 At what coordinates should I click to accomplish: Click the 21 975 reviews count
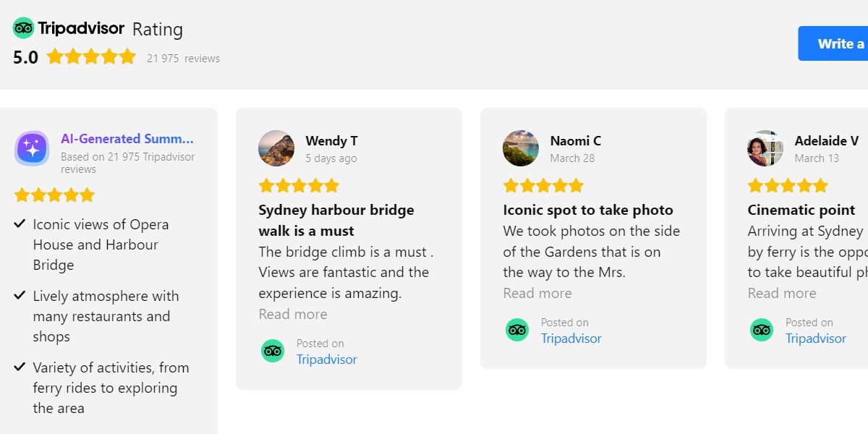pyautogui.click(x=183, y=59)
